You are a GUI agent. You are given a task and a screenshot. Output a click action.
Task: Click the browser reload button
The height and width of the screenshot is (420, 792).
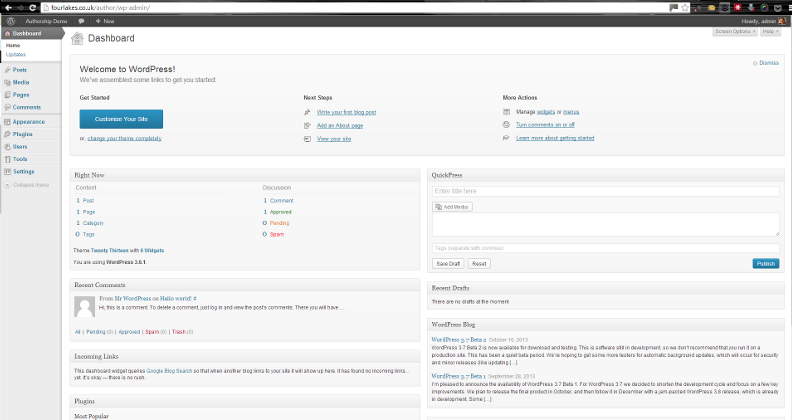point(33,6)
